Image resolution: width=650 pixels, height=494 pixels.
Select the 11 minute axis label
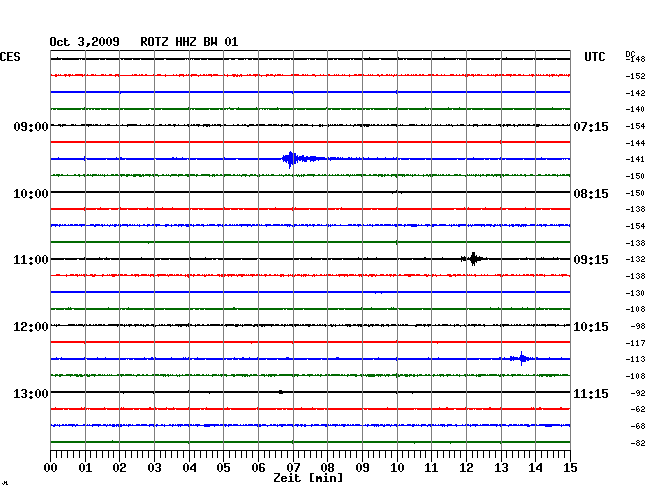pyautogui.click(x=431, y=468)
